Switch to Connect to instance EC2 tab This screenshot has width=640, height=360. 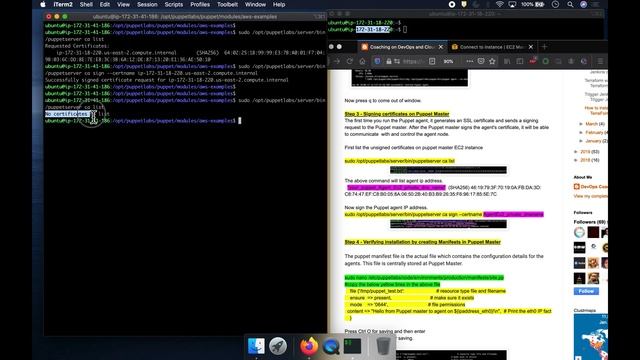(x=488, y=47)
